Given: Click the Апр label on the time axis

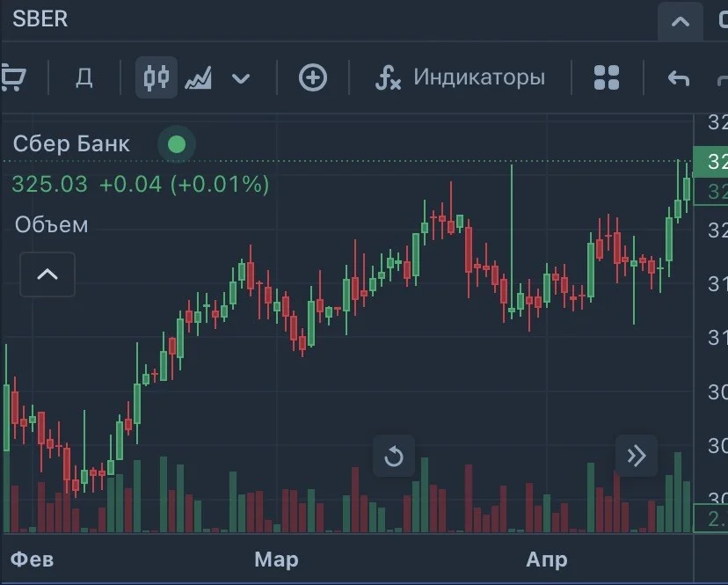Looking at the screenshot, I should (x=547, y=559).
